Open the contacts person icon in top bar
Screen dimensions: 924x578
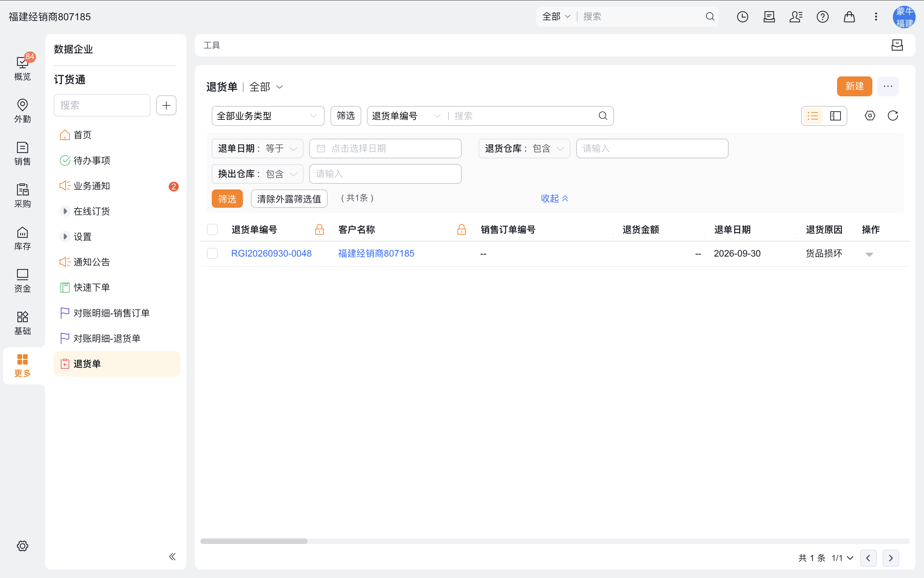[x=796, y=16]
